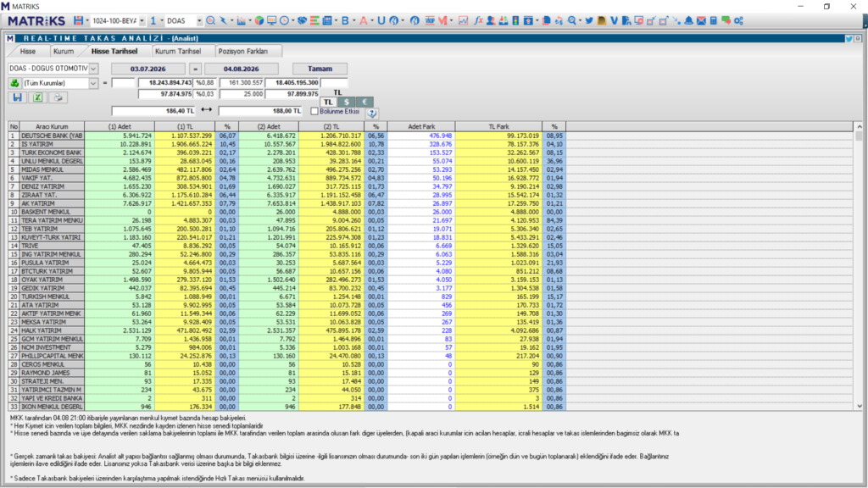The image size is (868, 488).
Task: Click the Twitter bird icon in toolbar
Action: click(x=589, y=20)
